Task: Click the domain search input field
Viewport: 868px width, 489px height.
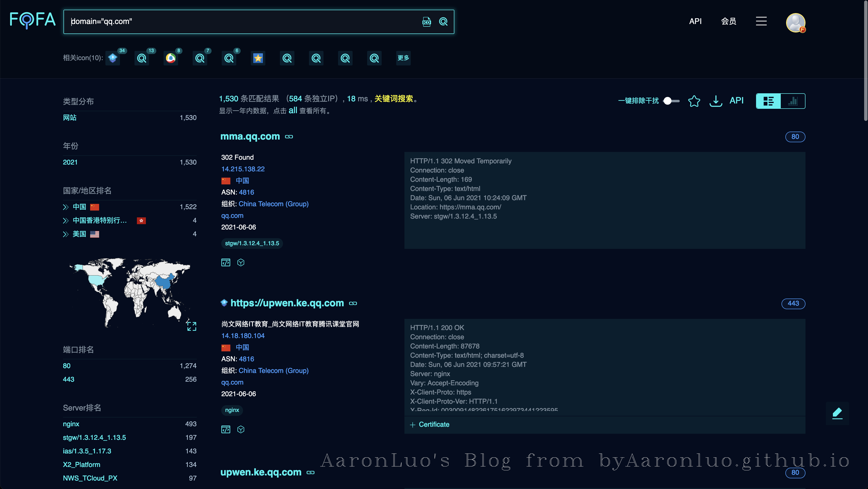Action: [x=236, y=22]
